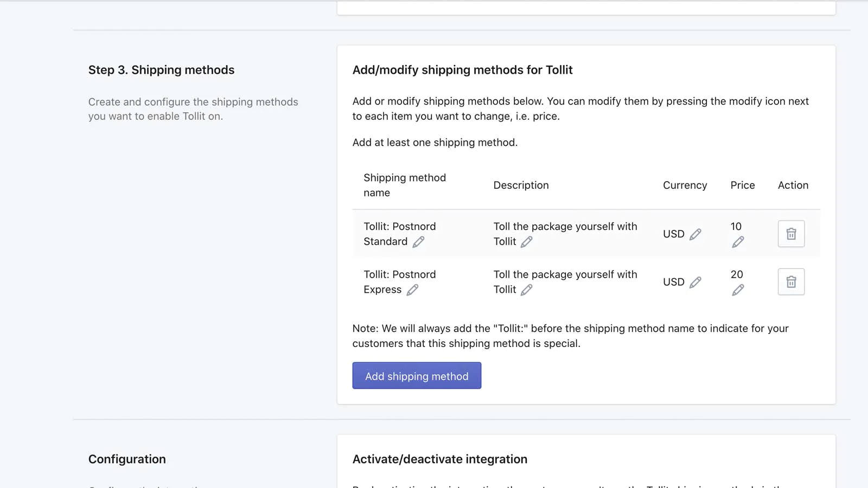Image resolution: width=868 pixels, height=488 pixels.
Task: Click the Step 3. Shipping methods heading
Action: coord(161,70)
